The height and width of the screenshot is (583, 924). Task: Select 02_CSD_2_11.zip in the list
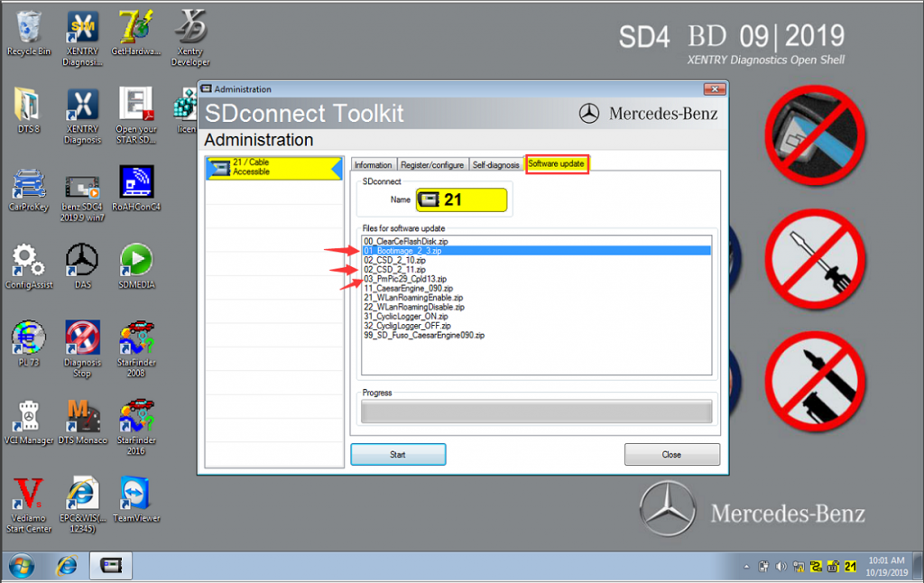[536, 270]
